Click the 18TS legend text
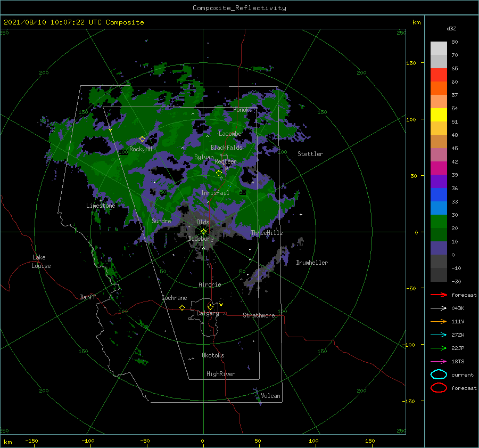Image resolution: width=479 pixels, height=448 pixels. [x=458, y=362]
